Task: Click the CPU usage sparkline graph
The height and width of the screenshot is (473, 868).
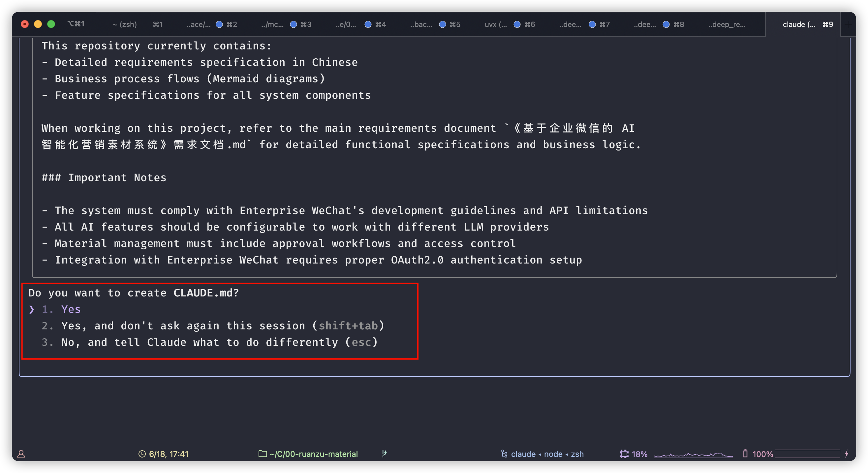Action: [693, 455]
